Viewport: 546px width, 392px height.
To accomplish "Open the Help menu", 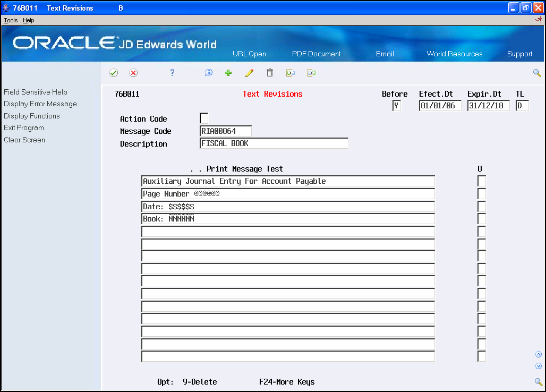I will 29,20.
